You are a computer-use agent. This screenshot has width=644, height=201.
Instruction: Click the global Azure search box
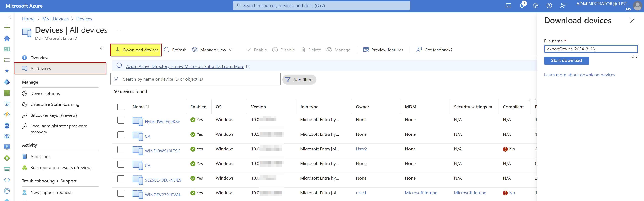coord(322,6)
